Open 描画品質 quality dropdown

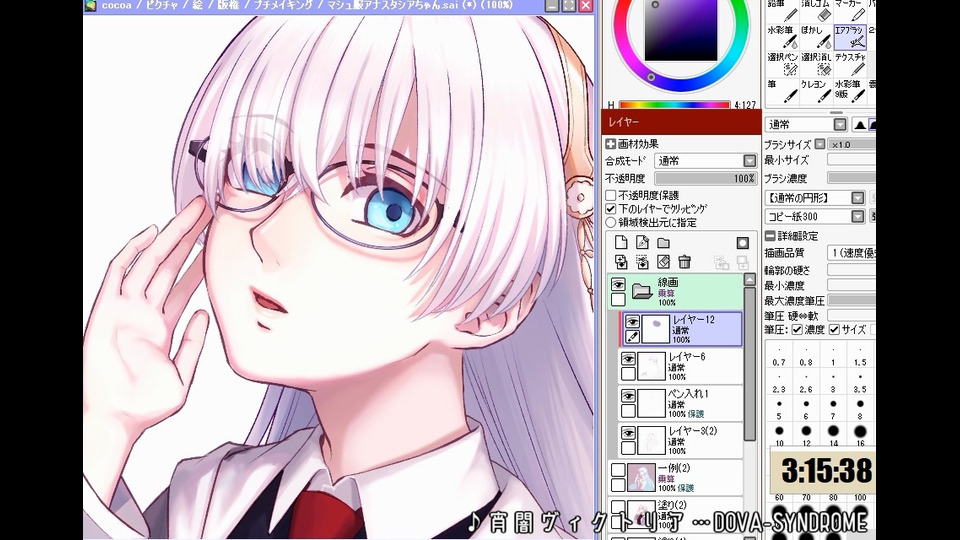pyautogui.click(x=851, y=253)
